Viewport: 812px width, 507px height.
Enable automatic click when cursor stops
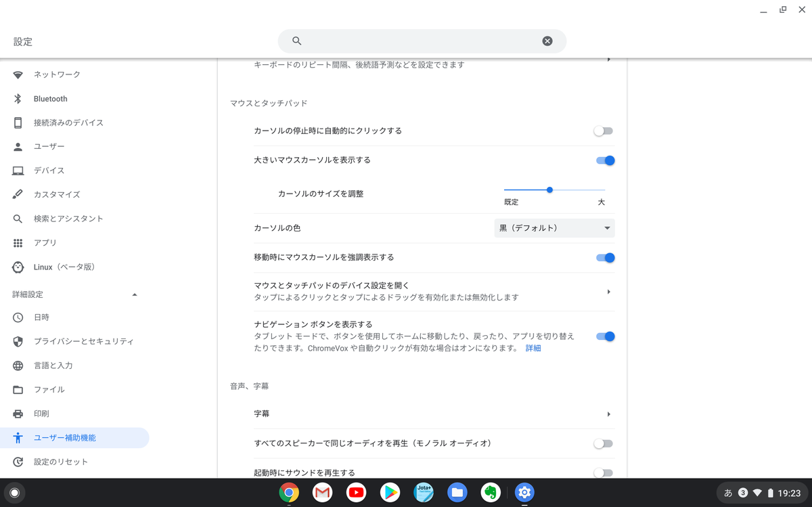click(x=602, y=131)
